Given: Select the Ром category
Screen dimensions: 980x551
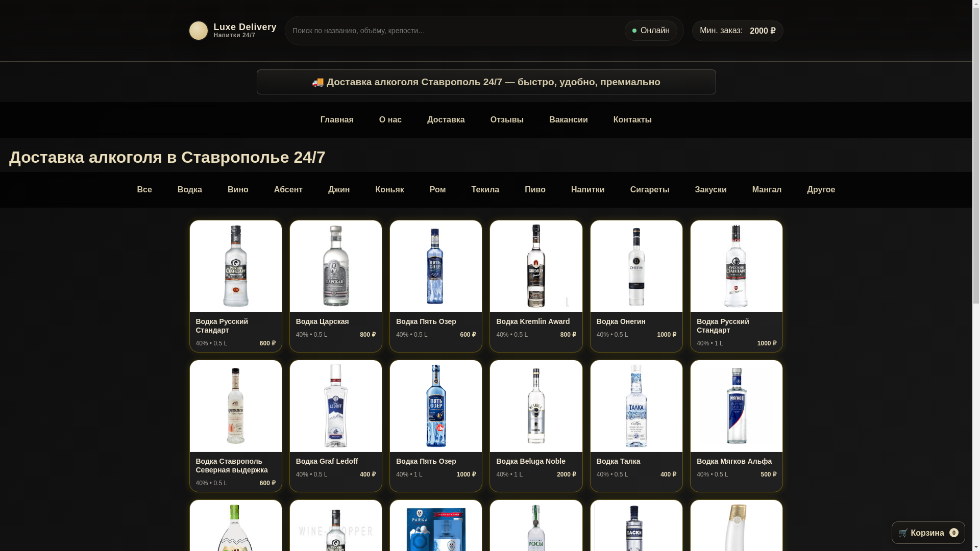Looking at the screenshot, I should pyautogui.click(x=437, y=190).
